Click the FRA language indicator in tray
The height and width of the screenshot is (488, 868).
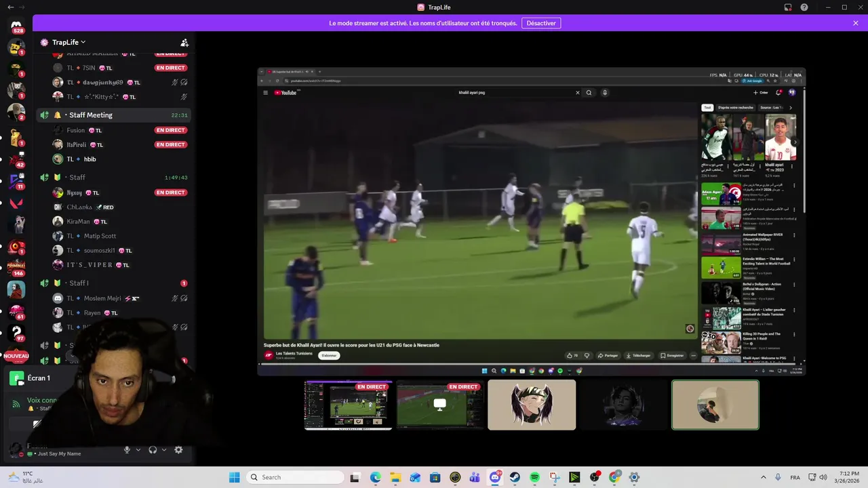(795, 477)
